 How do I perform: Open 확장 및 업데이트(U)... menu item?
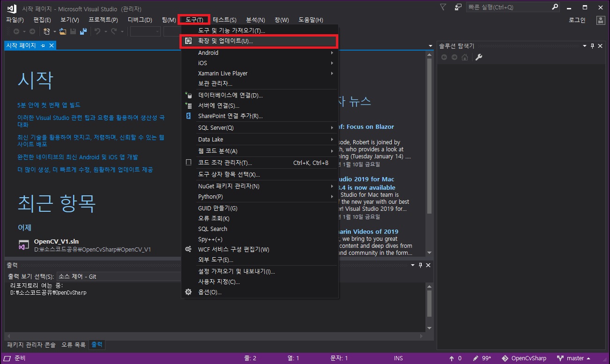point(259,41)
